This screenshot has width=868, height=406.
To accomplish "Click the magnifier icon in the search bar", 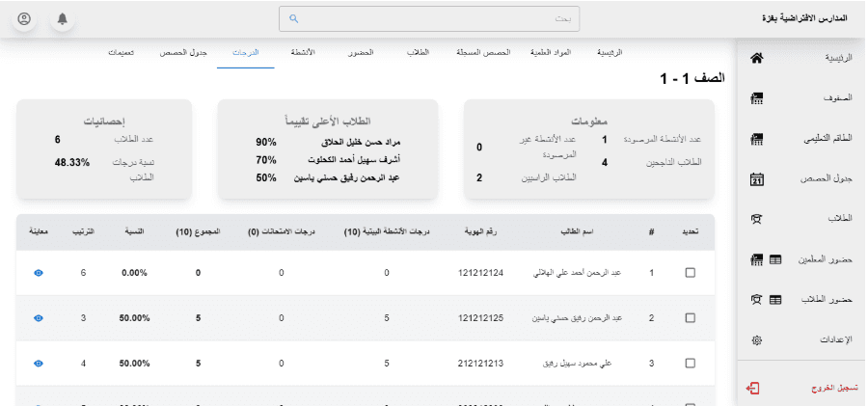I will (x=294, y=19).
